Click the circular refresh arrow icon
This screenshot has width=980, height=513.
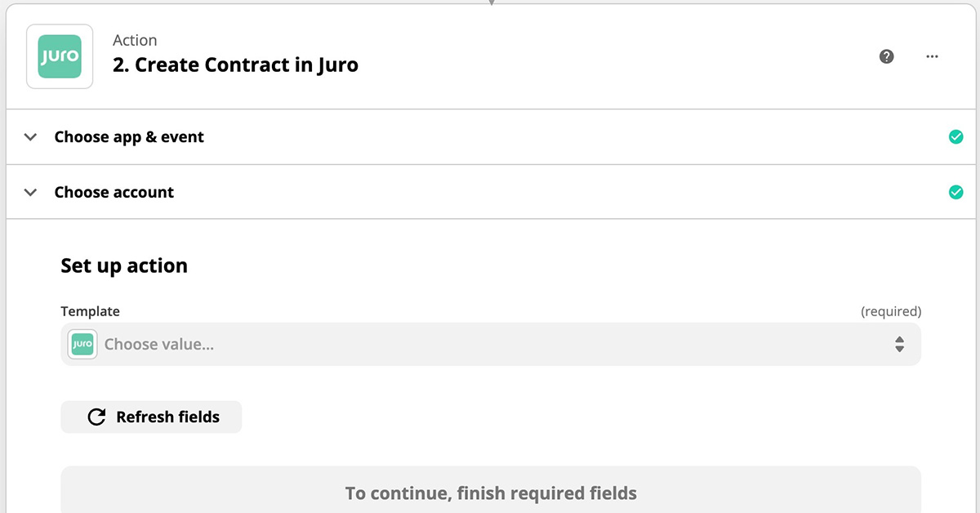(x=96, y=417)
